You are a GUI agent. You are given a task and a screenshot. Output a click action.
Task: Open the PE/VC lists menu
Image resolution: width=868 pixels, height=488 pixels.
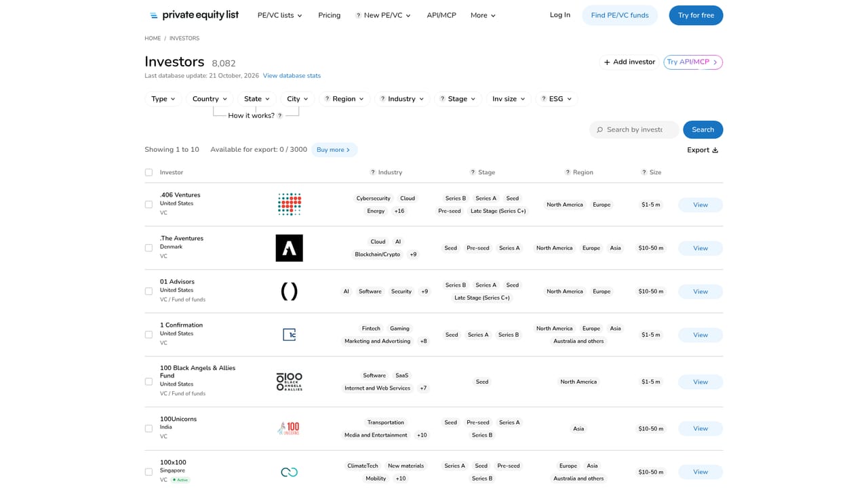coord(279,15)
